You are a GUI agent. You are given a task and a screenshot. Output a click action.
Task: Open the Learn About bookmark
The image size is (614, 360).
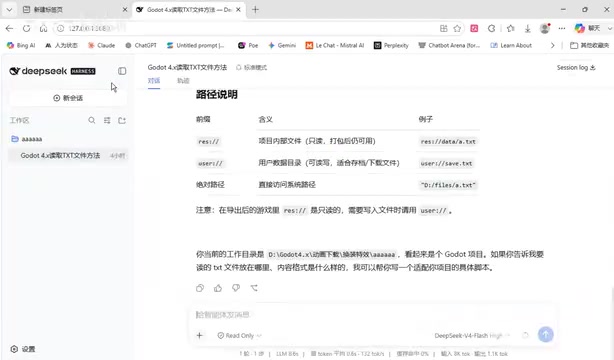pos(511,45)
